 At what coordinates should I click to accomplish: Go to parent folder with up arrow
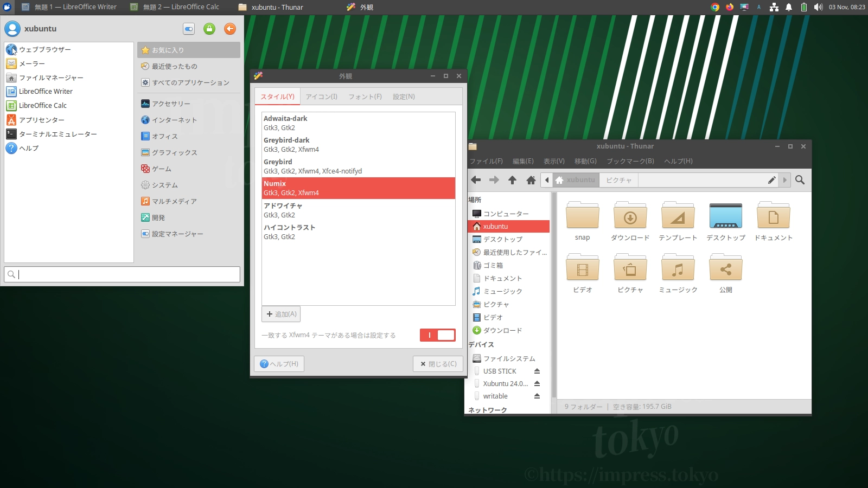(512, 180)
